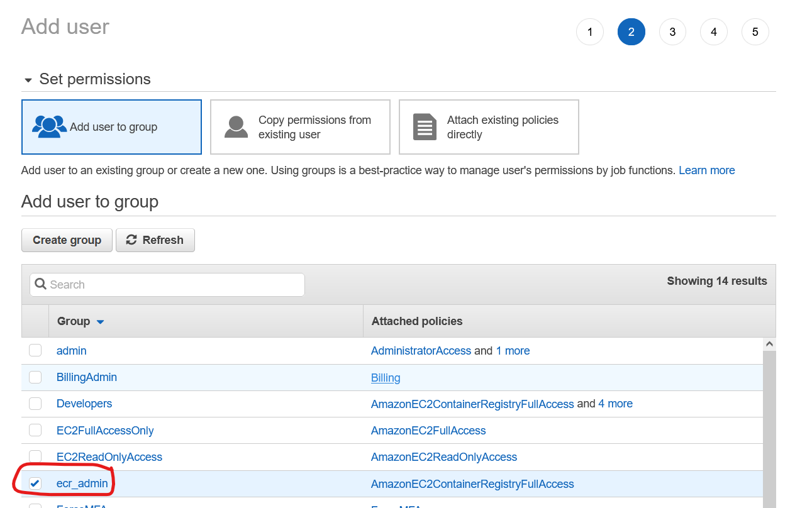812x508 pixels.
Task: Sort by Group column arrow
Action: point(100,322)
